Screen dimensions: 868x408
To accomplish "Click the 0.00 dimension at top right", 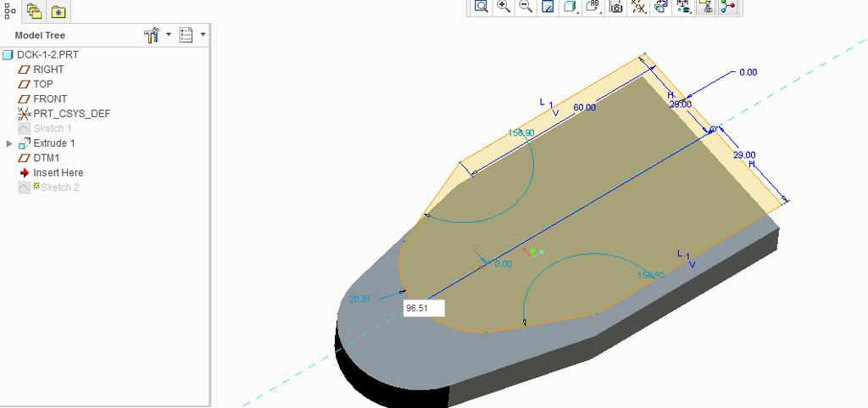I will 748,72.
